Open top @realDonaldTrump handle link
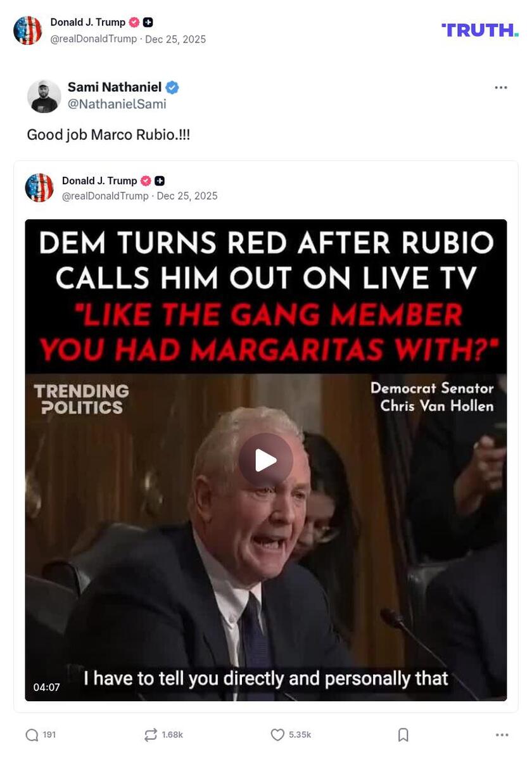Screen dimensions: 532x762 point(94,39)
